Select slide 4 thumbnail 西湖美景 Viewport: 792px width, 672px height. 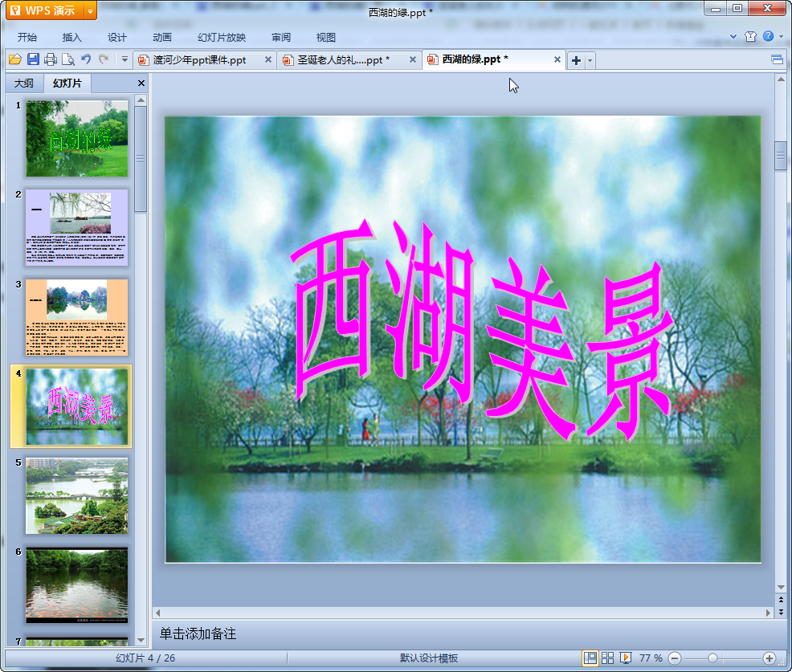coord(77,406)
